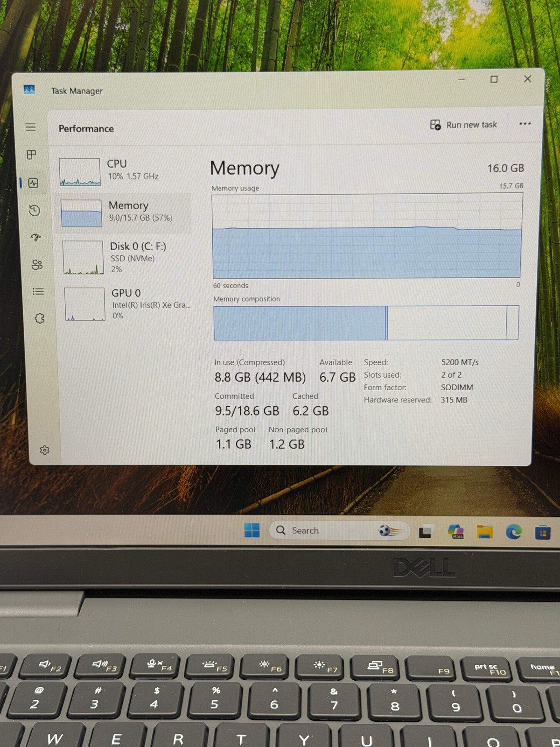Click the Cached value 6.2 GB
Screen dimensions: 560x747
coord(310,411)
